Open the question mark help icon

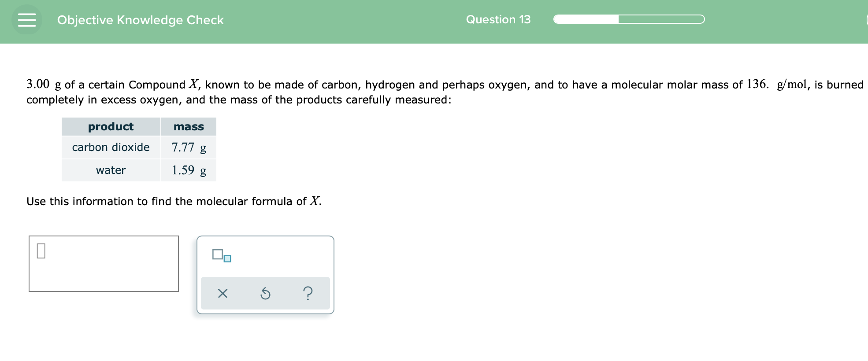pyautogui.click(x=308, y=294)
